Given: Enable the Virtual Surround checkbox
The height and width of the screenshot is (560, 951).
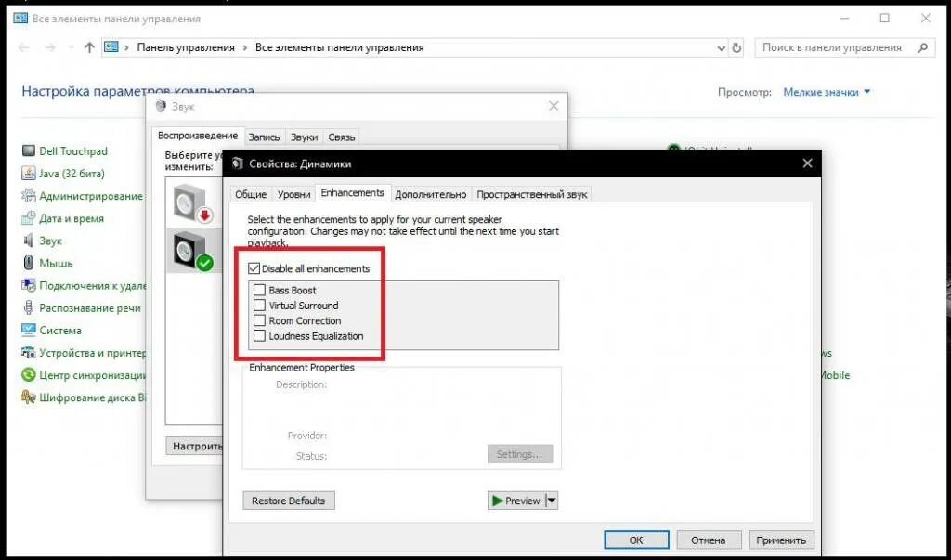Looking at the screenshot, I should (260, 306).
